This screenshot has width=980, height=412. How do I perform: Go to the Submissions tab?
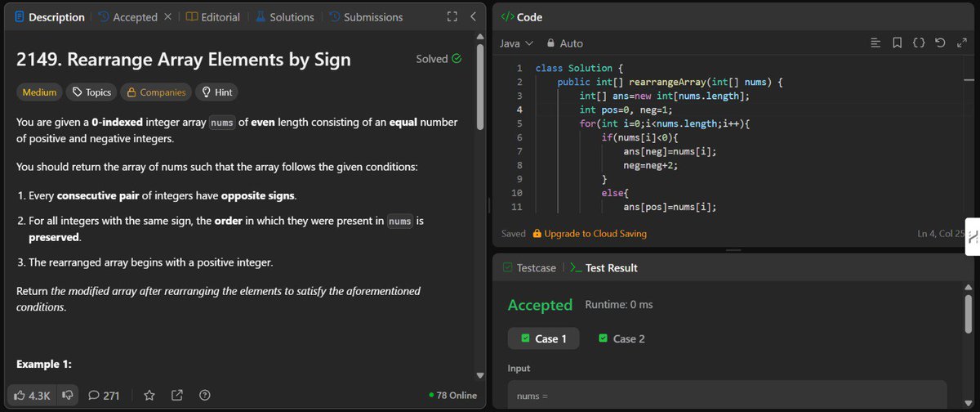coord(365,16)
